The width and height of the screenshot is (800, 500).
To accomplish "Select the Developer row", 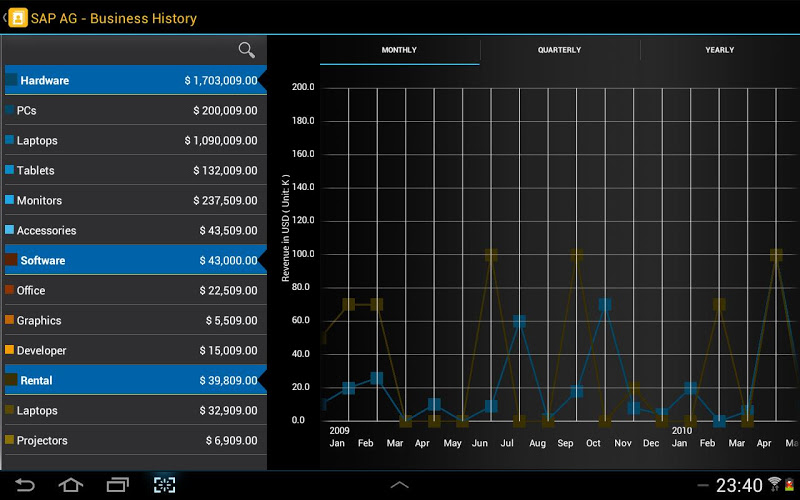I will click(136, 351).
